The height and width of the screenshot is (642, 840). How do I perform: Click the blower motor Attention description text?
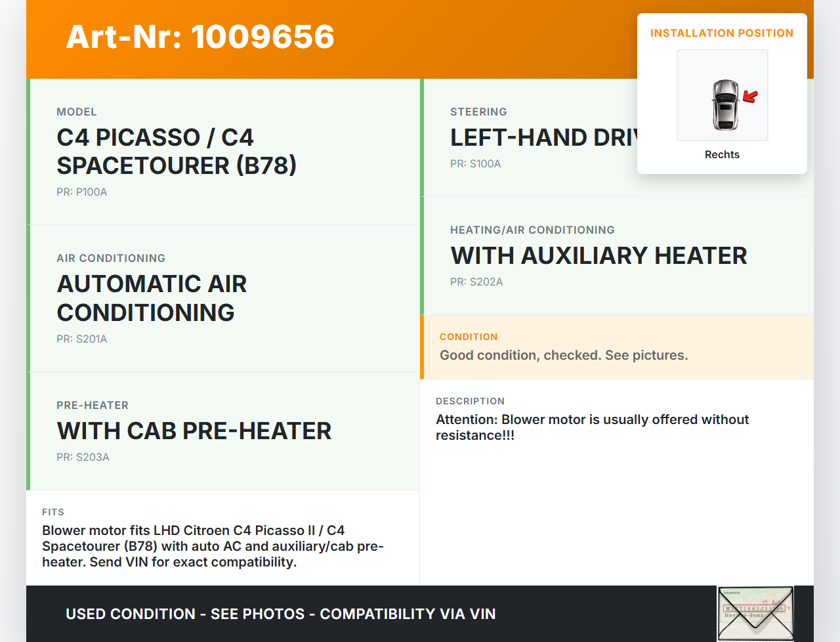[x=592, y=427]
